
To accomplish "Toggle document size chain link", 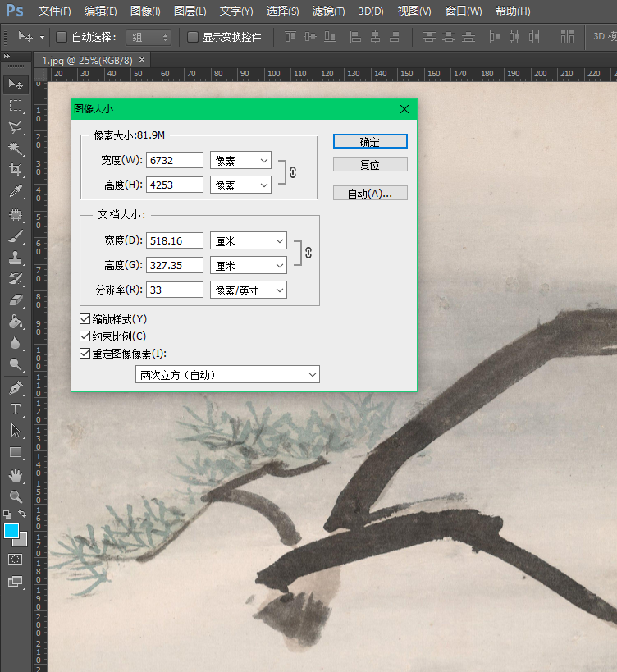I will (308, 253).
